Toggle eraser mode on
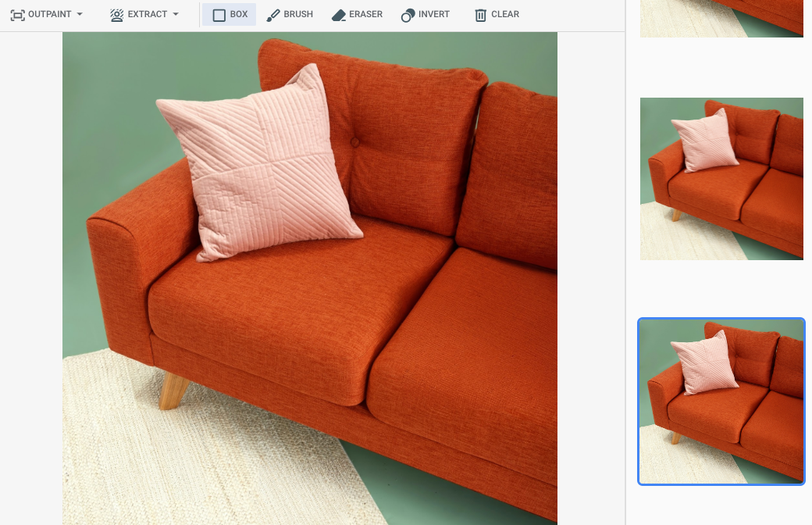 357,14
